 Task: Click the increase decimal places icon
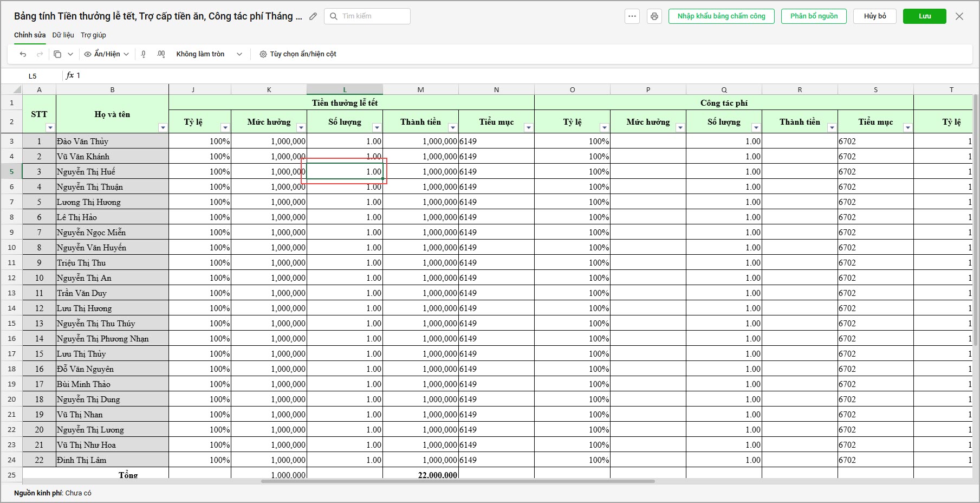click(x=161, y=54)
